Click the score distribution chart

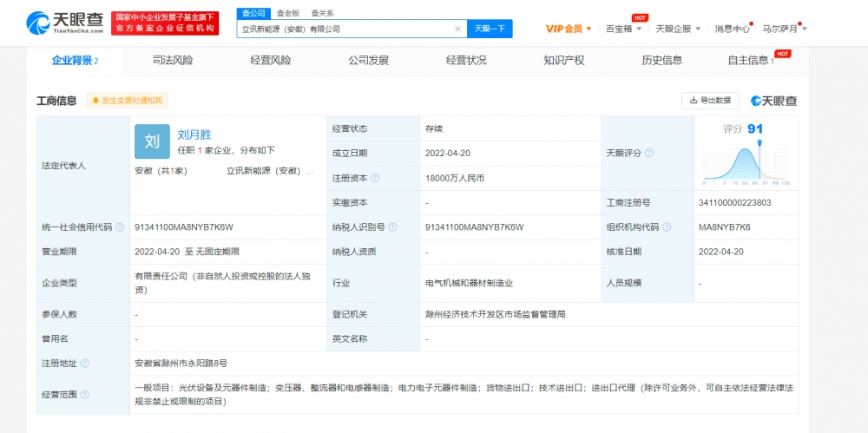point(746,161)
